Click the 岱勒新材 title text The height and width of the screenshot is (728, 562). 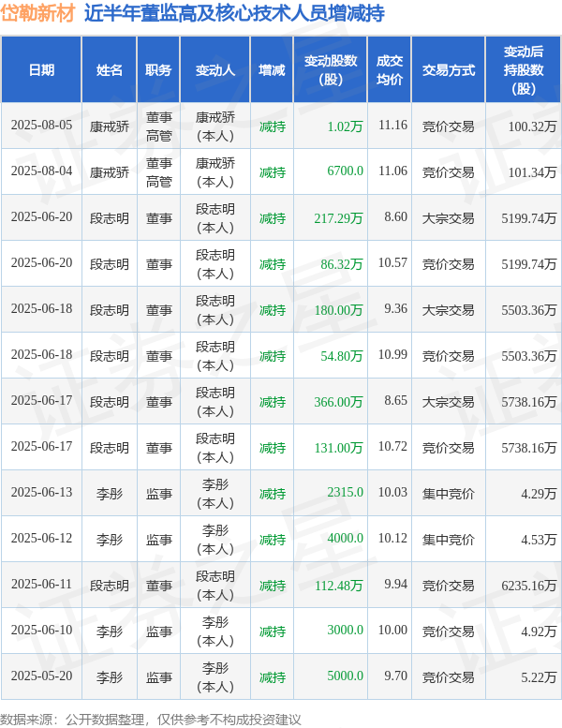point(37,13)
